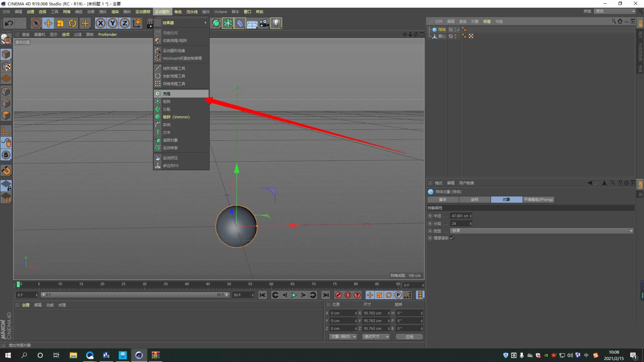Switch to the 坐标 tab
Screen dimensions: 644x362
pos(475,200)
